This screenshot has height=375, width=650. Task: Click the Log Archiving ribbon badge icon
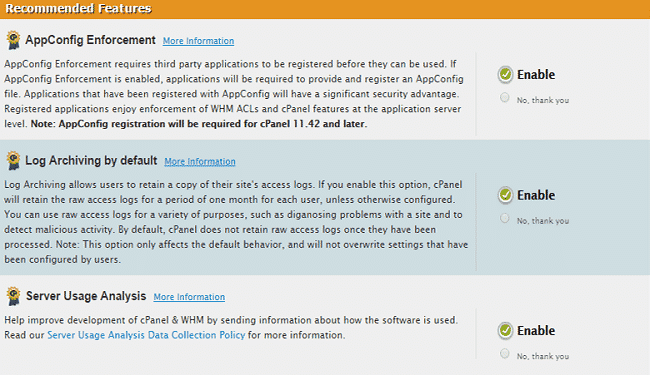coord(13,161)
